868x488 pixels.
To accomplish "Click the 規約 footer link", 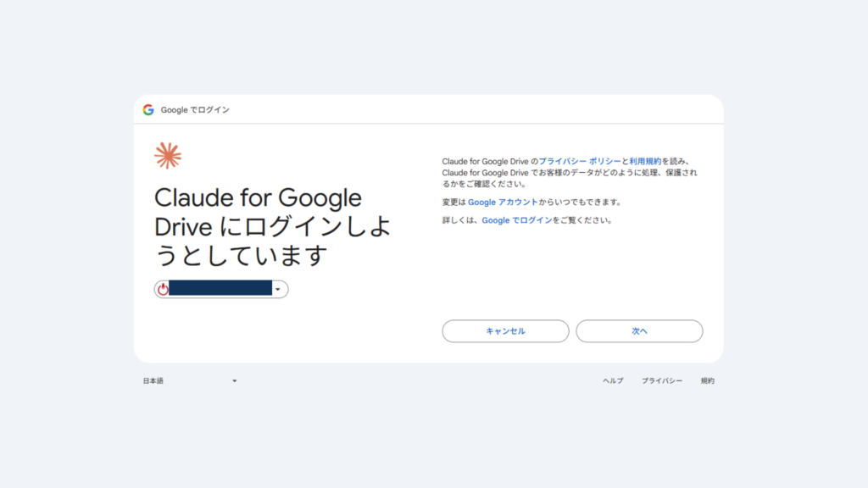I will pyautogui.click(x=708, y=380).
